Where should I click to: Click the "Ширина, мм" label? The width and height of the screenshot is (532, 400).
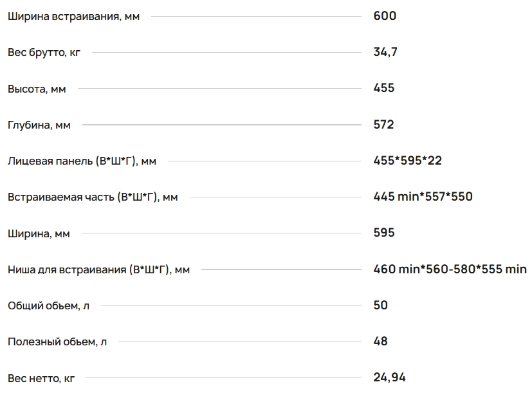(39, 234)
